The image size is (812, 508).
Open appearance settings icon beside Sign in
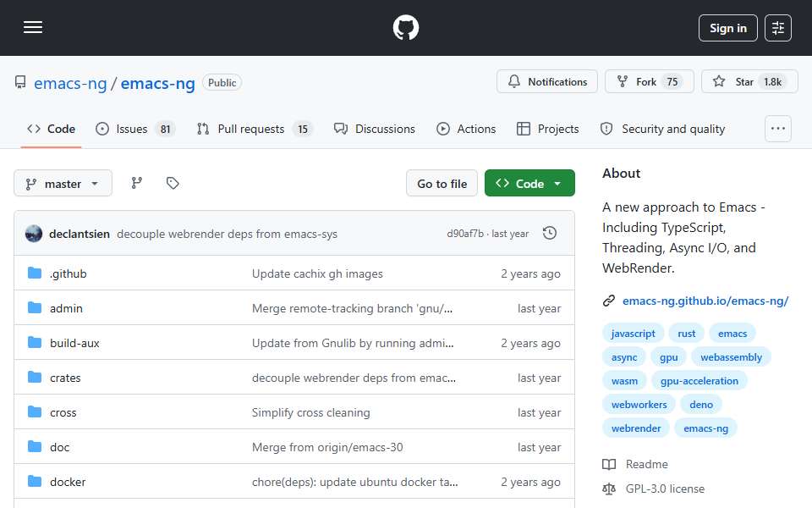click(778, 28)
